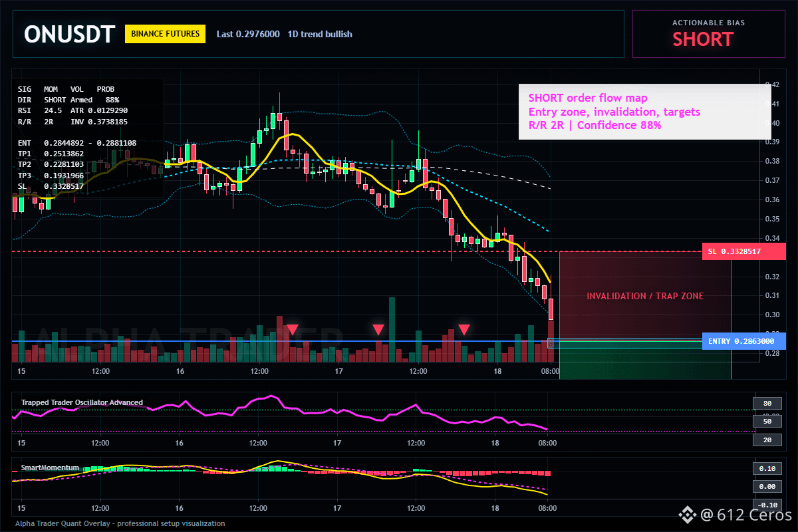The width and height of the screenshot is (798, 532).
Task: Click the red SL 0.3328517 price tag
Action: point(743,252)
